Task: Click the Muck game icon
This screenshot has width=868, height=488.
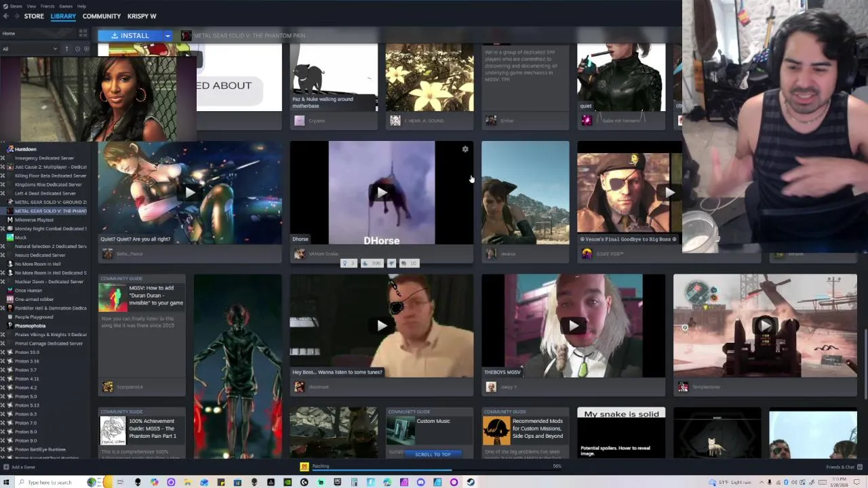Action: pyautogui.click(x=10, y=237)
